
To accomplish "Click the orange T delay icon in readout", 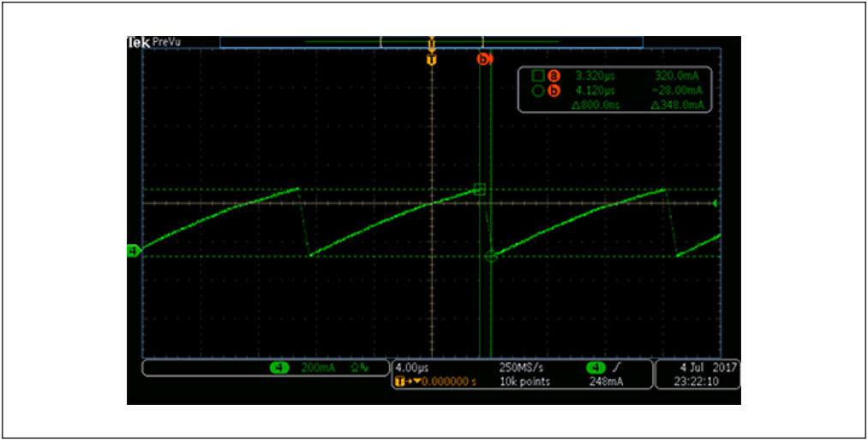I will coord(401,382).
